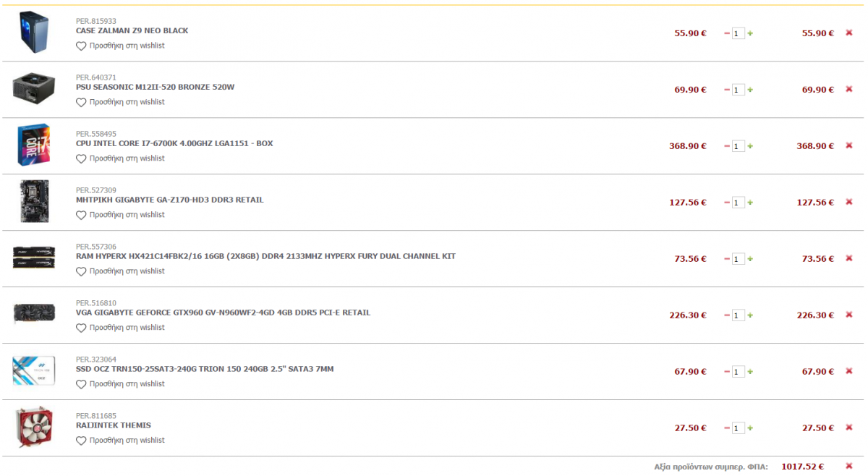Remove Zalman Z9 Neo case from cart

pyautogui.click(x=849, y=33)
